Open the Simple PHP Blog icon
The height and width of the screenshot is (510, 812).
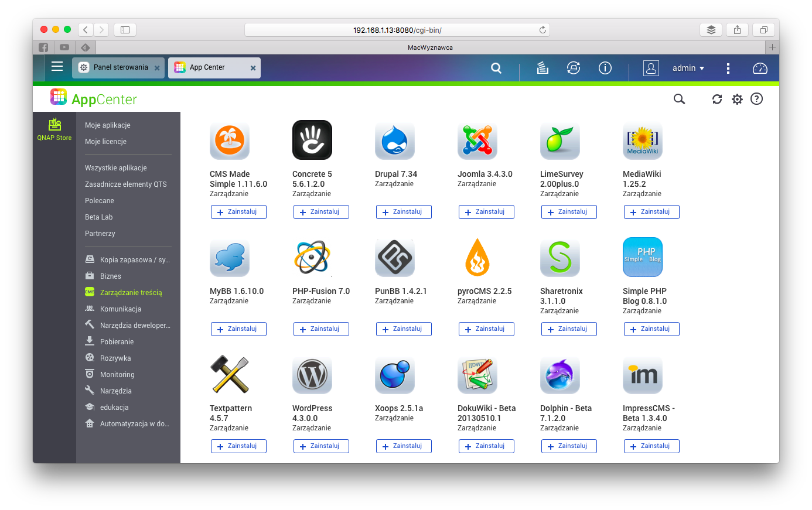[x=643, y=257]
